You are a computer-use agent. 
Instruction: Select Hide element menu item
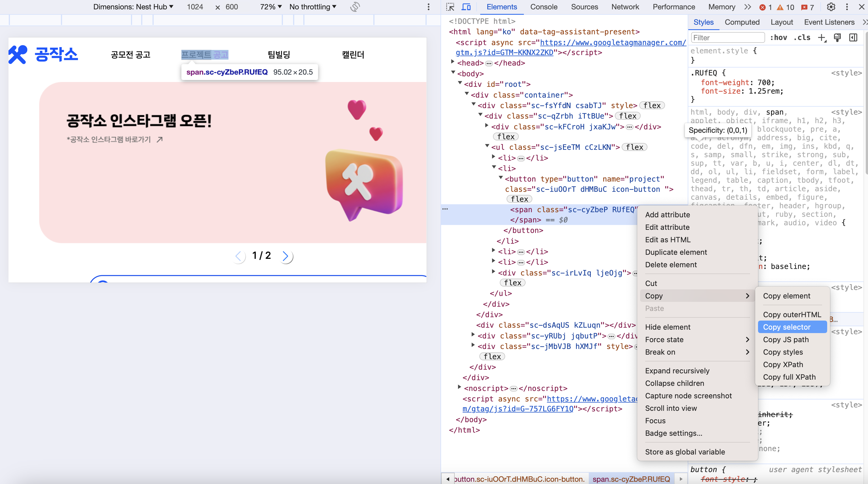[x=698, y=327]
